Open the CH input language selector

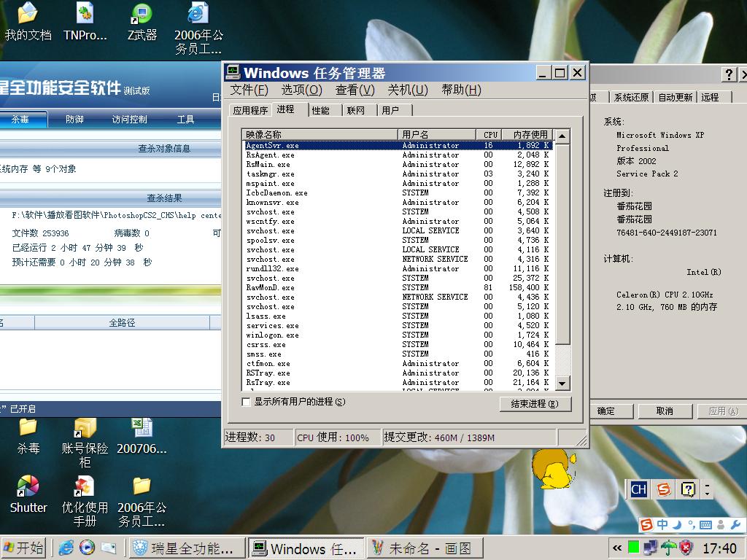click(638, 489)
